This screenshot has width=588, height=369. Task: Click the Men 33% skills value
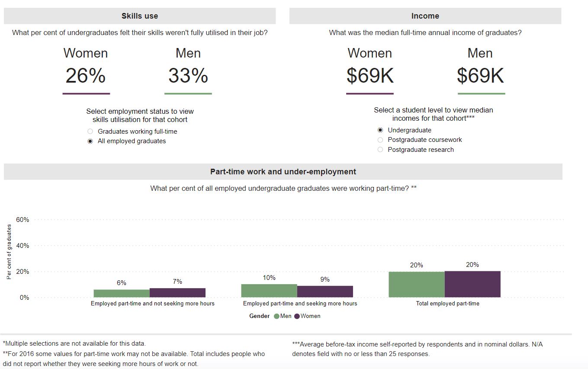pos(188,76)
